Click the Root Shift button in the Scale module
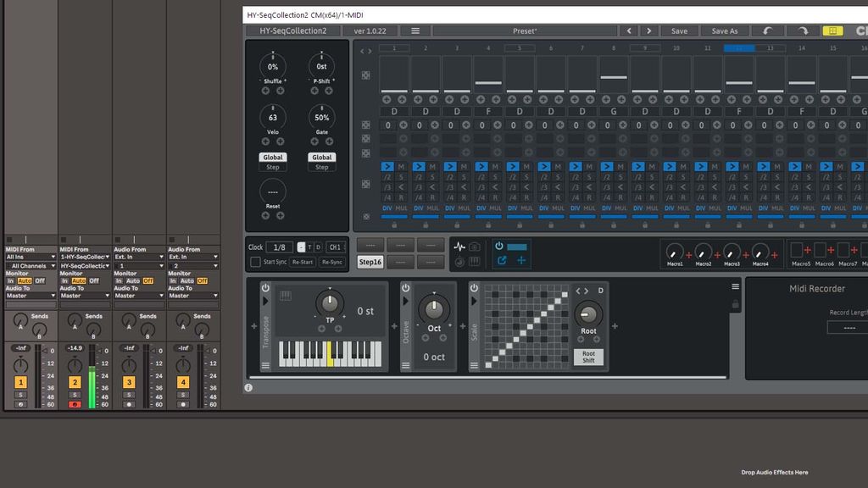 coord(588,355)
